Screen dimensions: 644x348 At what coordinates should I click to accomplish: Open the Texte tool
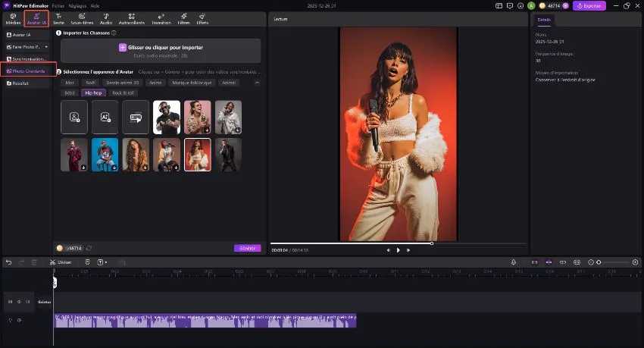(x=59, y=19)
